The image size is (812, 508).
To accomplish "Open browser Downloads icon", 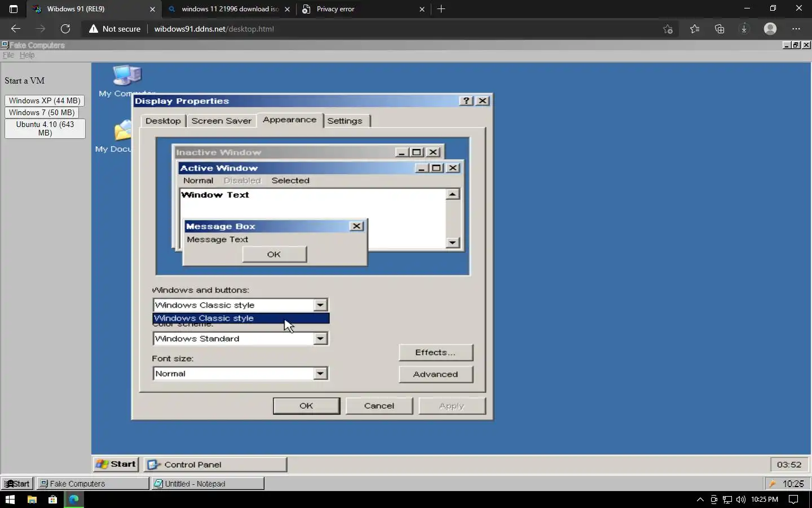I will click(x=744, y=29).
